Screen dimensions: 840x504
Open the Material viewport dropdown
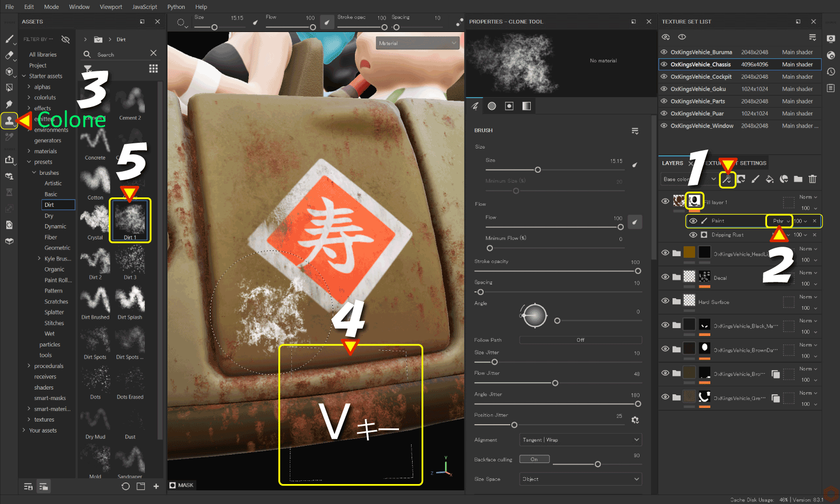[x=418, y=43]
